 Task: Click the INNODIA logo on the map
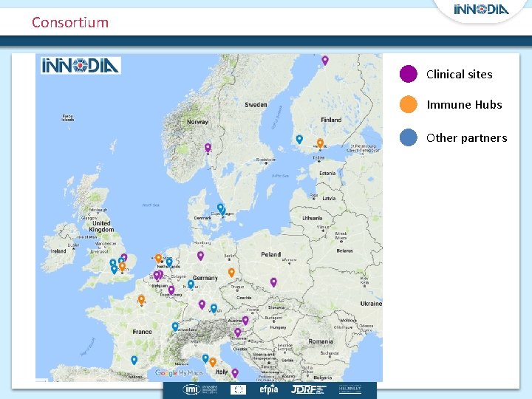tap(81, 66)
